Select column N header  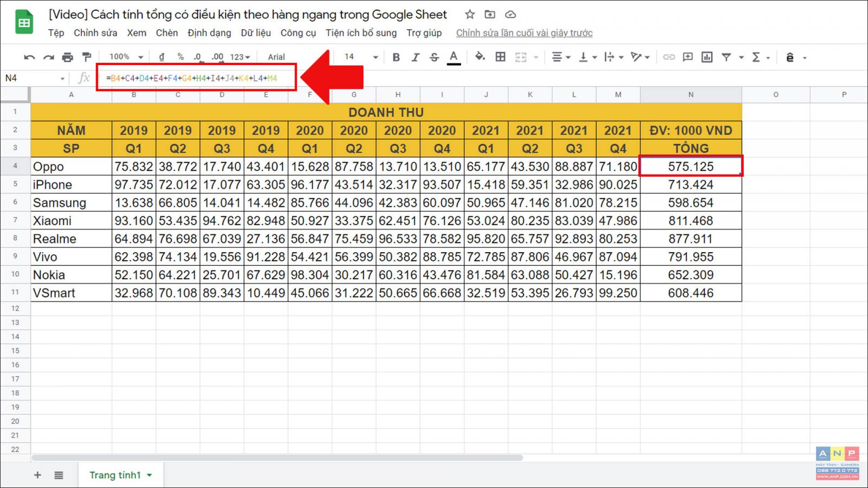point(691,94)
